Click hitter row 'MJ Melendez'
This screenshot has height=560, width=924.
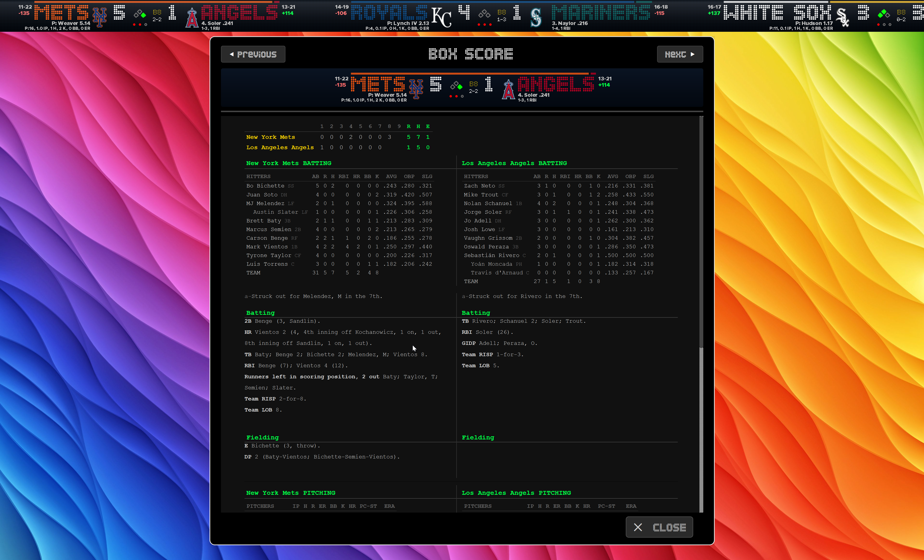pos(339,203)
